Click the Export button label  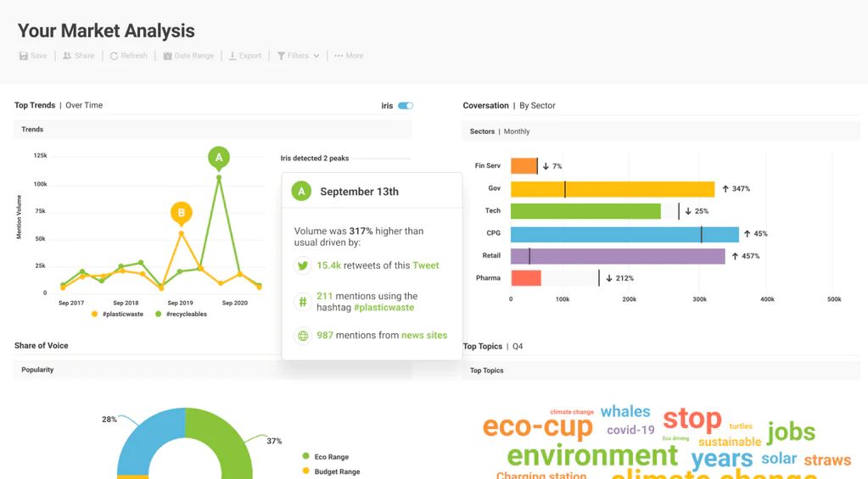[x=250, y=56]
